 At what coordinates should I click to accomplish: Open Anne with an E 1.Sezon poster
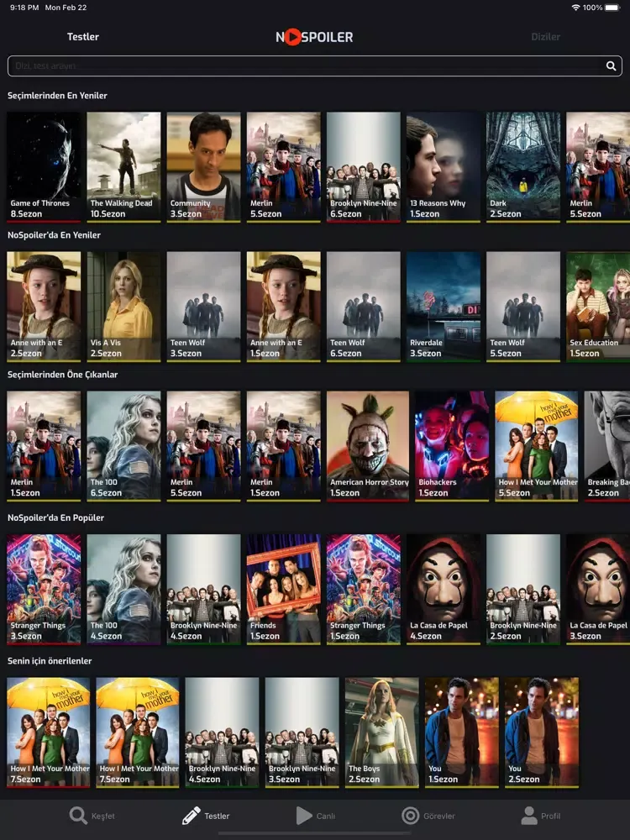coord(284,307)
